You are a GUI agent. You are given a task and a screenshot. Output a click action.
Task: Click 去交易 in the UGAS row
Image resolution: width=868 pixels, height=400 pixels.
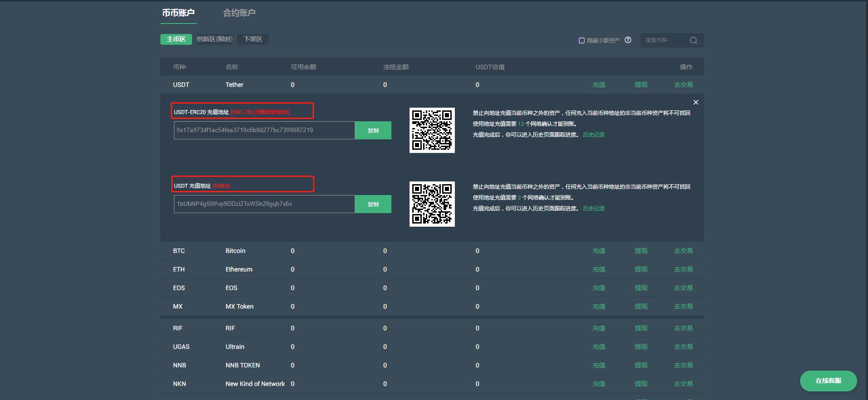(x=684, y=347)
